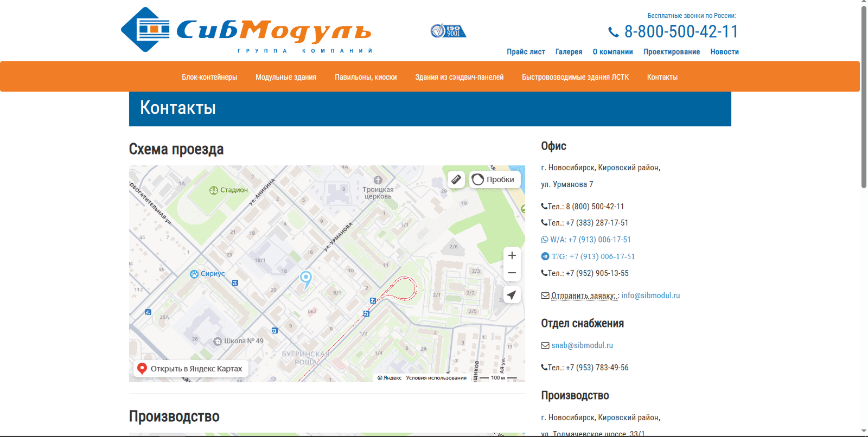Image resolution: width=868 pixels, height=437 pixels.
Task: Click the WhatsApp icon next to W/A number
Action: [545, 240]
